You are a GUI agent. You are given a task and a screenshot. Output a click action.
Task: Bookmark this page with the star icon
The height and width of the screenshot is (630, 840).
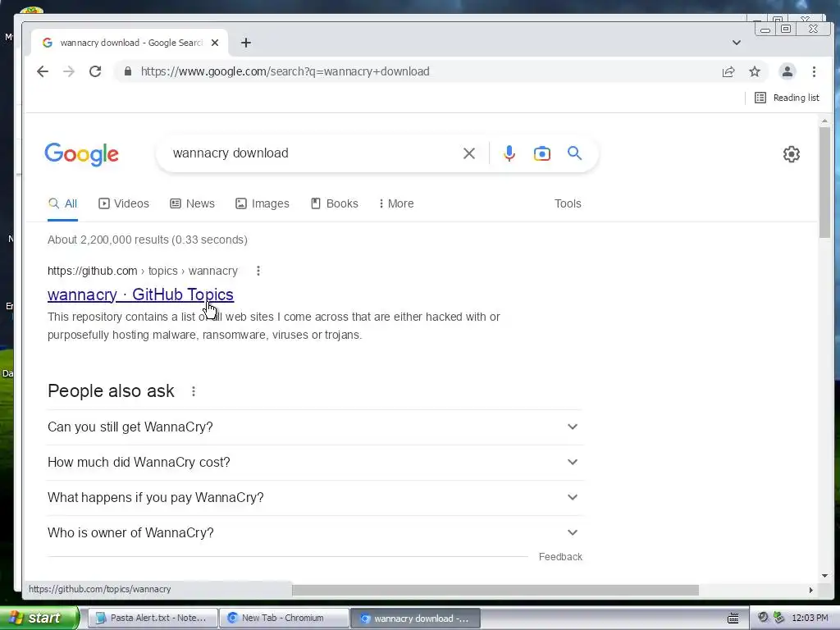[x=755, y=71]
